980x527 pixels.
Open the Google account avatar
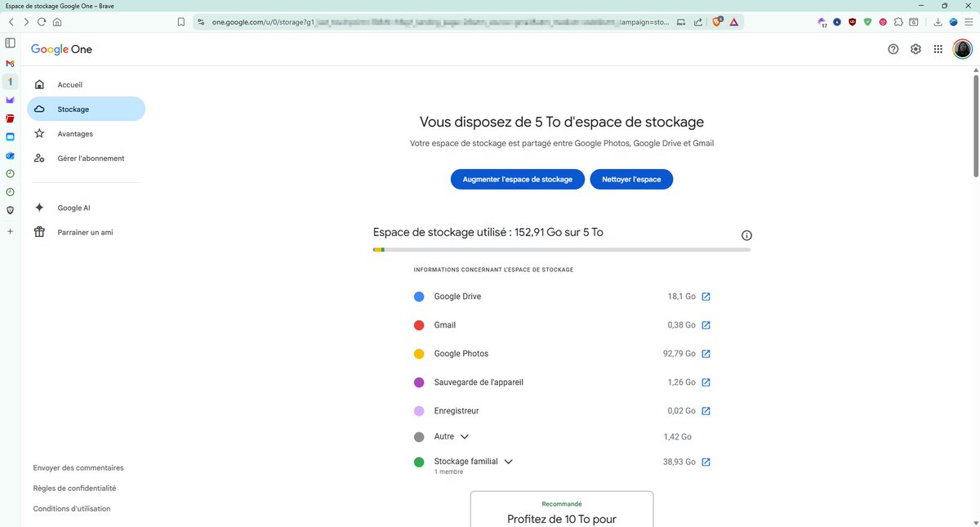click(963, 49)
